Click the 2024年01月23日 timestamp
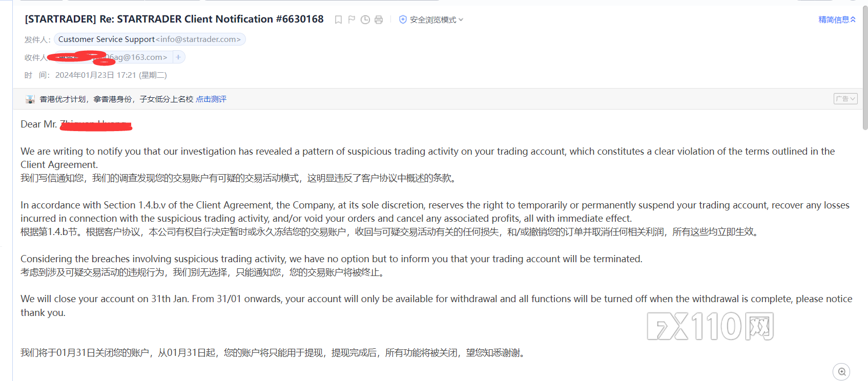The width and height of the screenshot is (868, 381). pyautogui.click(x=111, y=75)
